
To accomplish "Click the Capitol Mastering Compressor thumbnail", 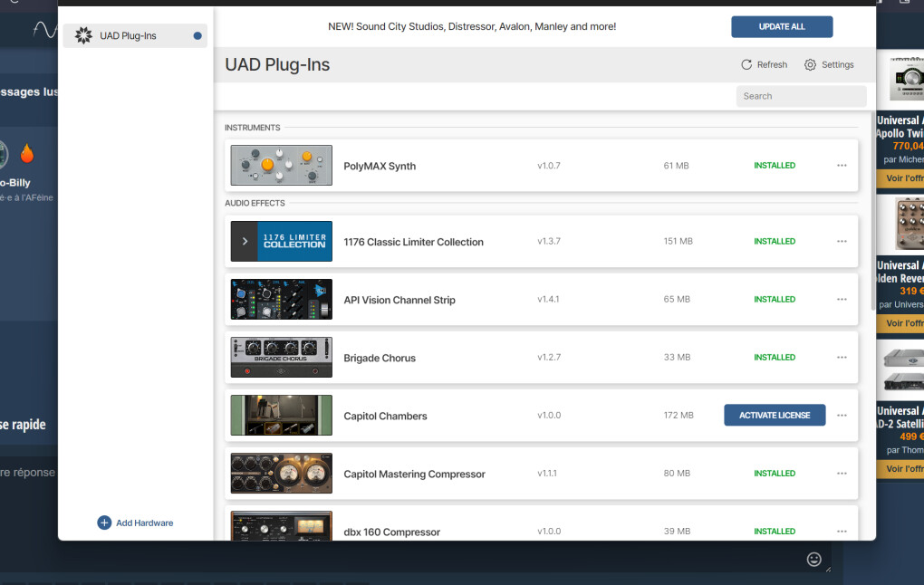I will pos(281,474).
